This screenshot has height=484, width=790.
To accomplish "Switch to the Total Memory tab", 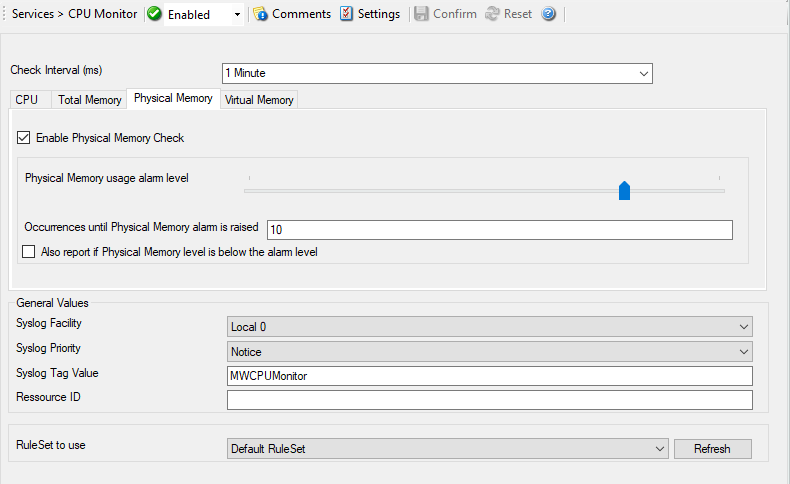I will [x=89, y=100].
